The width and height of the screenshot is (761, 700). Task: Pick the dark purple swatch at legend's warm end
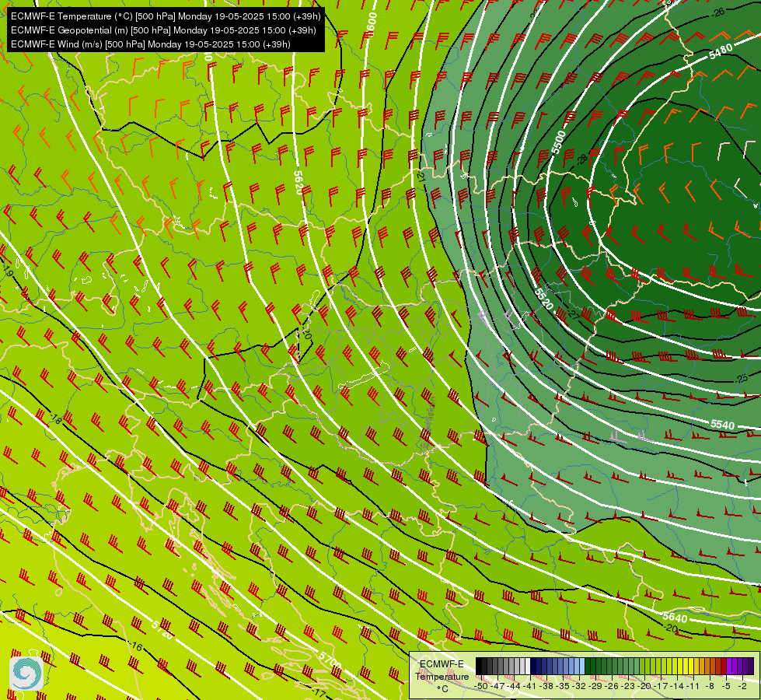[751, 666]
